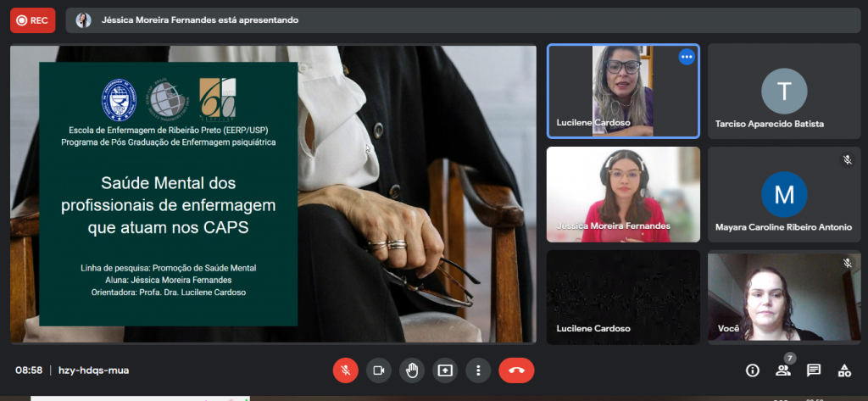The height and width of the screenshot is (401, 868).
Task: Click muted mic icon on Mayara's tile
Action: click(847, 160)
